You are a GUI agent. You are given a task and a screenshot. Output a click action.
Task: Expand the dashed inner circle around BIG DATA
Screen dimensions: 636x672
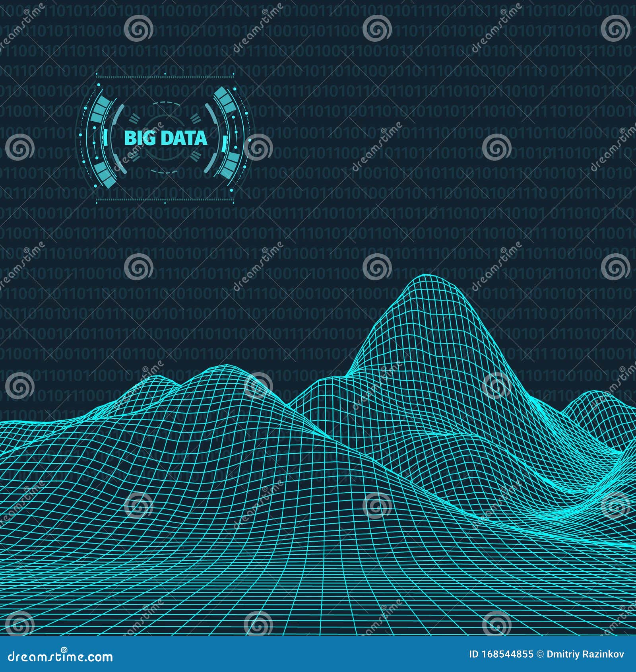[165, 103]
